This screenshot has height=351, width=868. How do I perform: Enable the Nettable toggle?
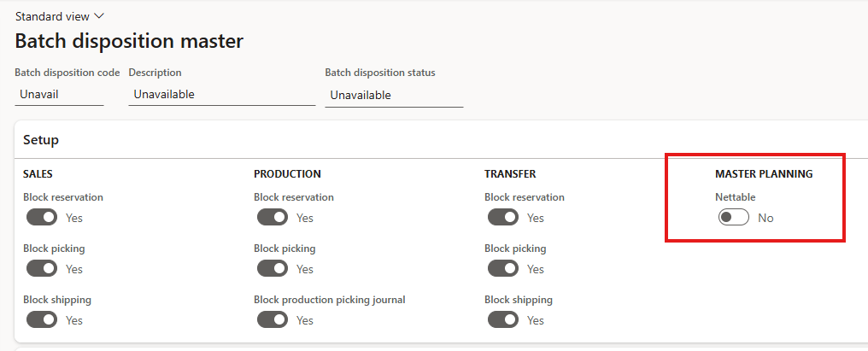pos(734,218)
